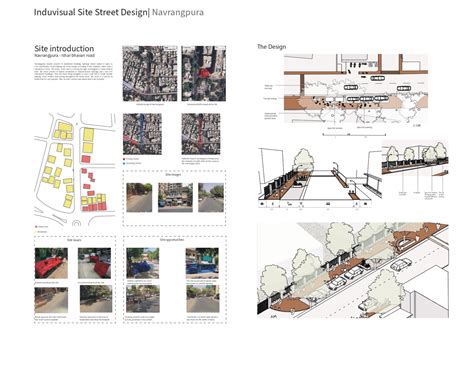474x366 pixels.
Task: Open the large isometric street view drawing
Action: [353, 270]
